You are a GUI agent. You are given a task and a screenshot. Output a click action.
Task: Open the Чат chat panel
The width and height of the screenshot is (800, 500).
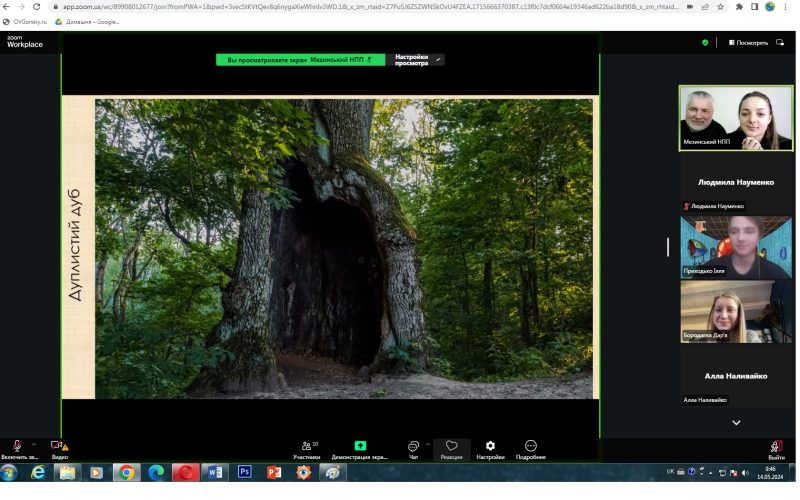413,447
